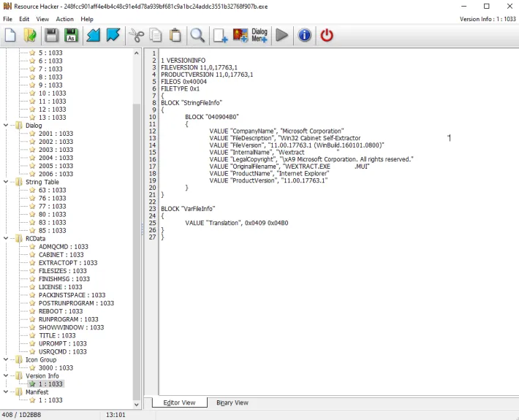
Task: Select Dialog resource 2004 : 1033
Action: [56, 158]
